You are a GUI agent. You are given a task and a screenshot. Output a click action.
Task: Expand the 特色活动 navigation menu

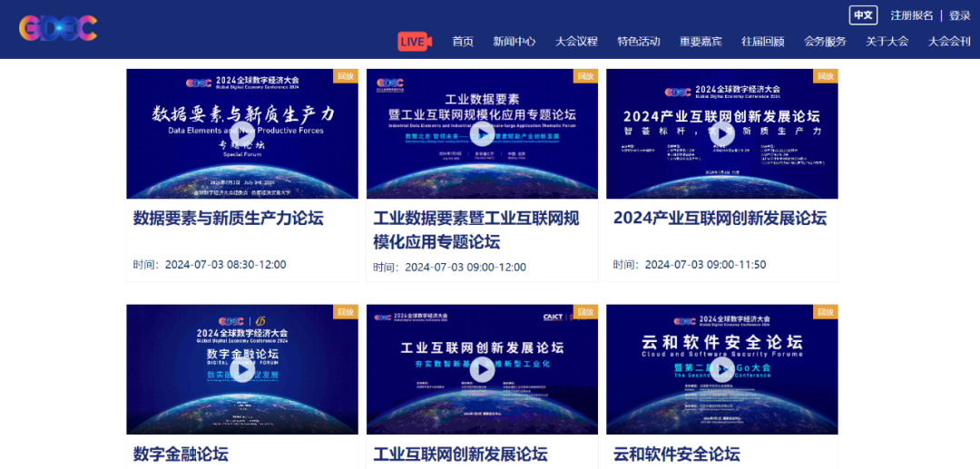[639, 42]
